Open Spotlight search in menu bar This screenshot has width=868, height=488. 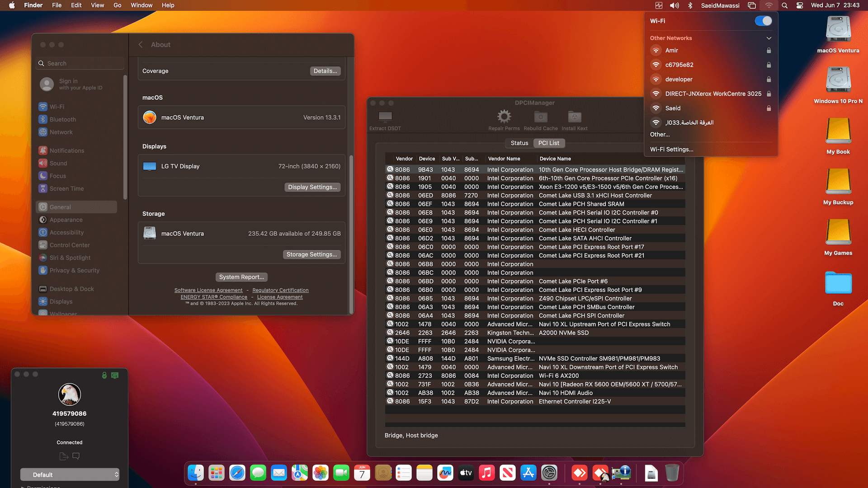click(785, 5)
